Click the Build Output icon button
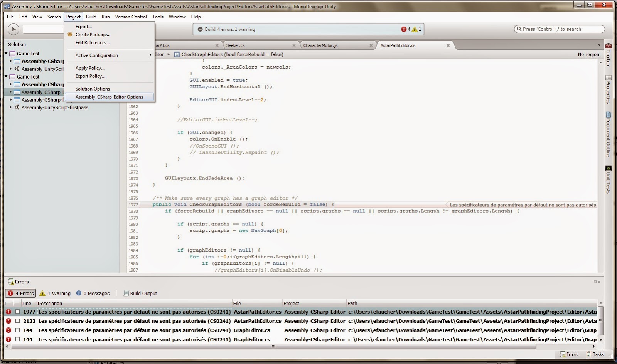The height and width of the screenshot is (364, 617). click(x=140, y=293)
